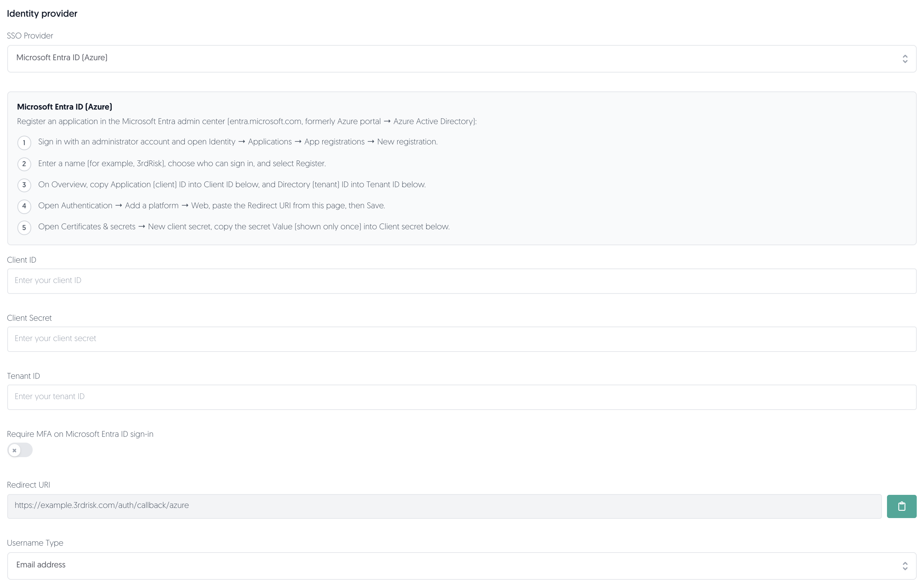Click step text "Open Authentication → Add a platform"

tap(212, 206)
